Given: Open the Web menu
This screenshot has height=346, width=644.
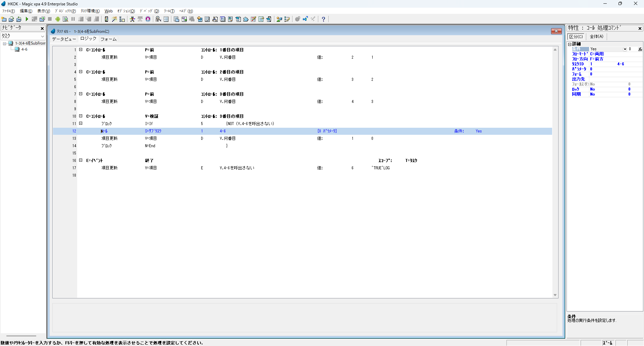Looking at the screenshot, I should point(108,11).
